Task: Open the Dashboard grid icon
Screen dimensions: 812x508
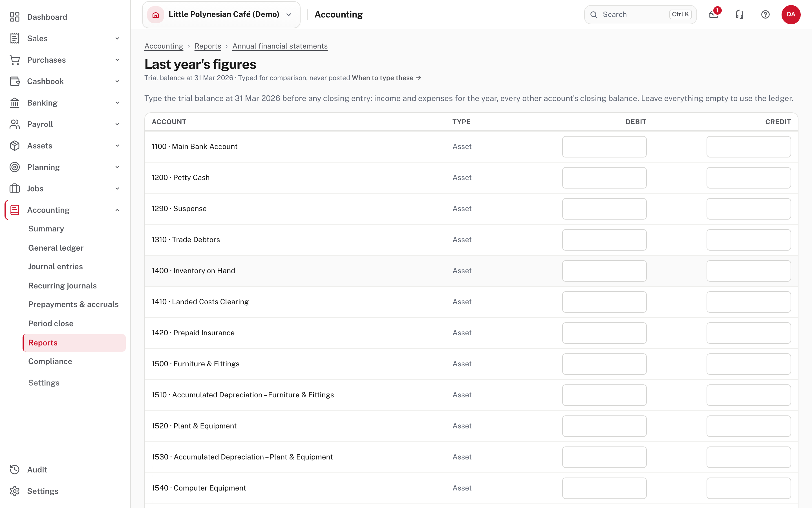Action: 14,17
